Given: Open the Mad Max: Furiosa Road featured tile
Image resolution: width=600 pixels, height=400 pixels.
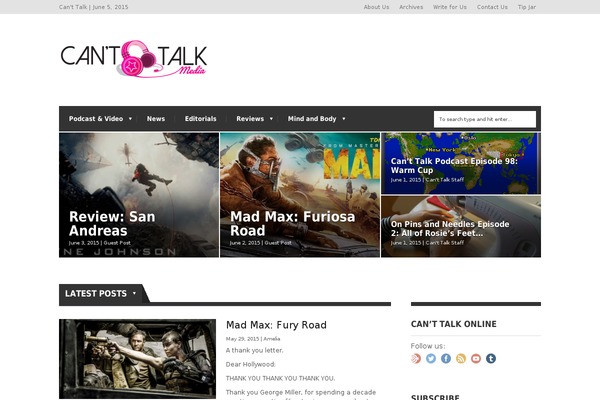Looking at the screenshot, I should coord(300,195).
